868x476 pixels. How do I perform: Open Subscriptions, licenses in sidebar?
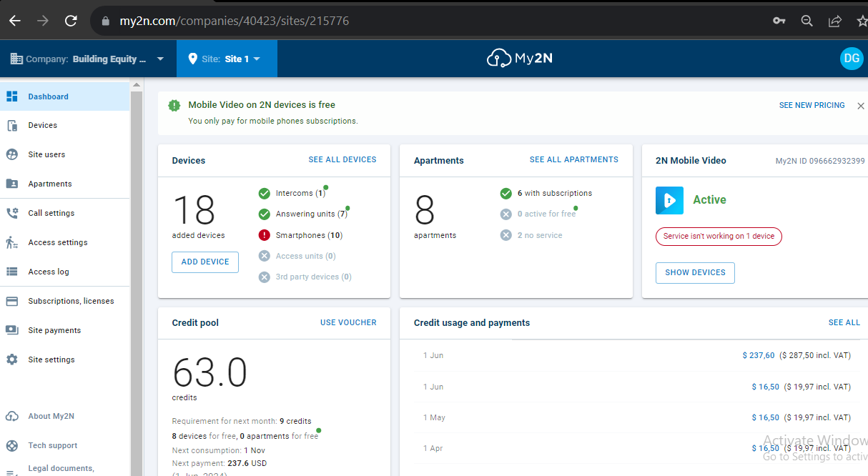(x=64, y=301)
